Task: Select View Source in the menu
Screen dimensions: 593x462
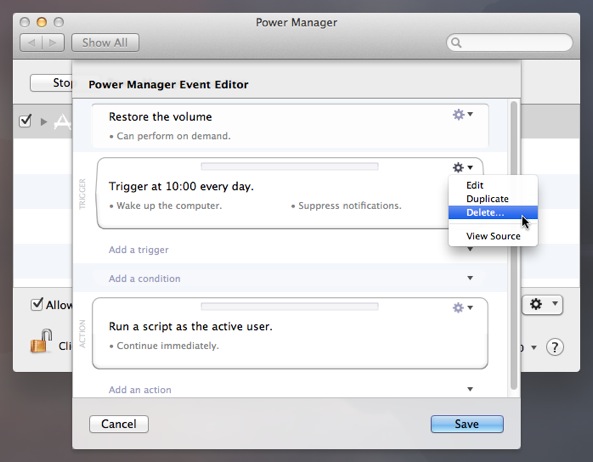Action: click(x=493, y=236)
